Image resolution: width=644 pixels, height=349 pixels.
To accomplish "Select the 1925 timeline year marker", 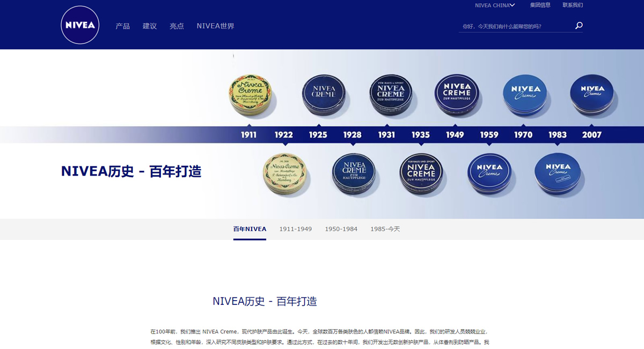I will pos(318,135).
